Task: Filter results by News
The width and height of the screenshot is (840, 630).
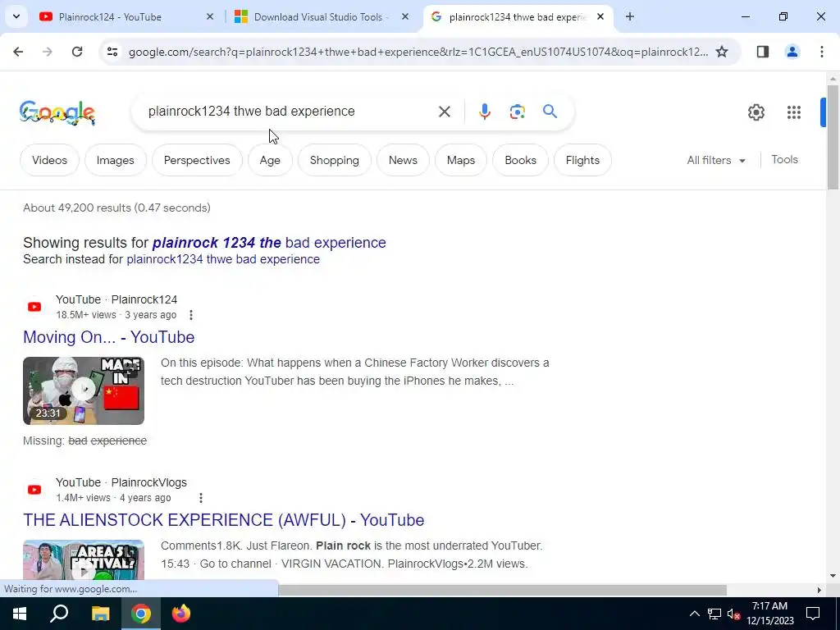Action: (403, 160)
